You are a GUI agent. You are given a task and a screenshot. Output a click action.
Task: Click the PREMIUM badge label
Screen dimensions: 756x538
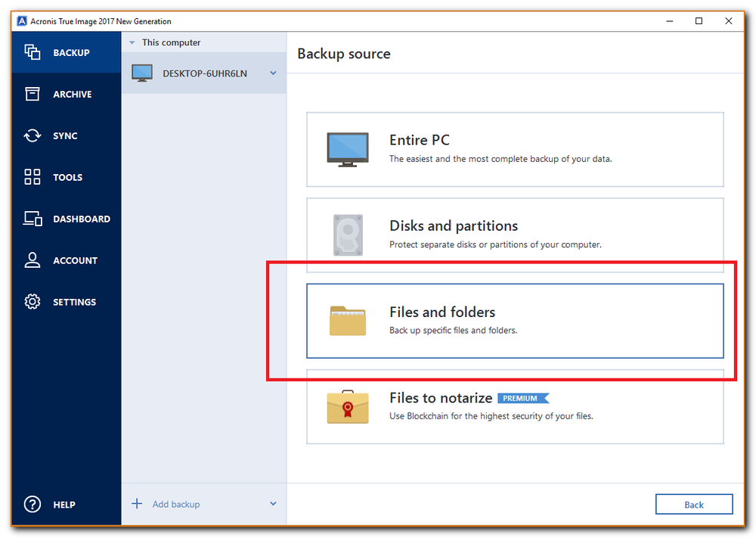point(522,398)
